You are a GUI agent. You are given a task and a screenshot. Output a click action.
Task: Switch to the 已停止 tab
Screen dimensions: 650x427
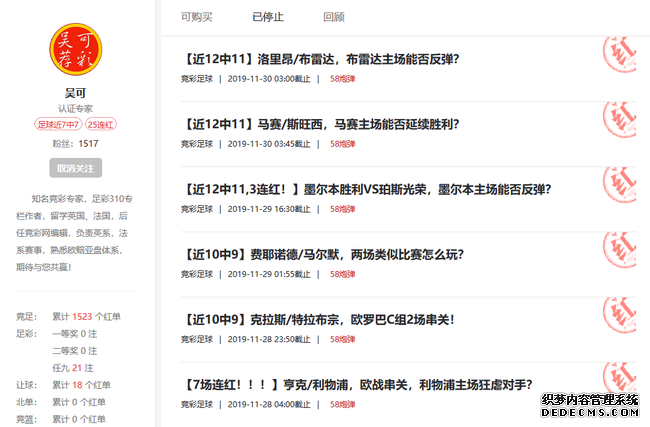point(268,17)
